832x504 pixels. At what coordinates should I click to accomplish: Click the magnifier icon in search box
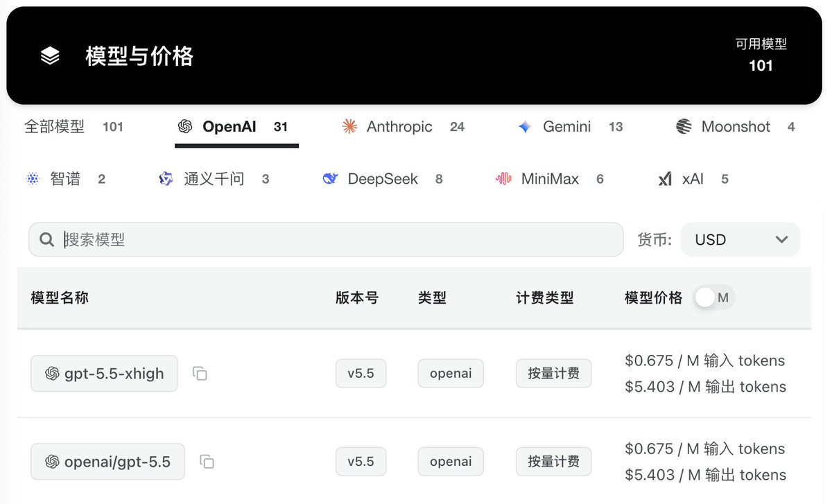[x=46, y=240]
